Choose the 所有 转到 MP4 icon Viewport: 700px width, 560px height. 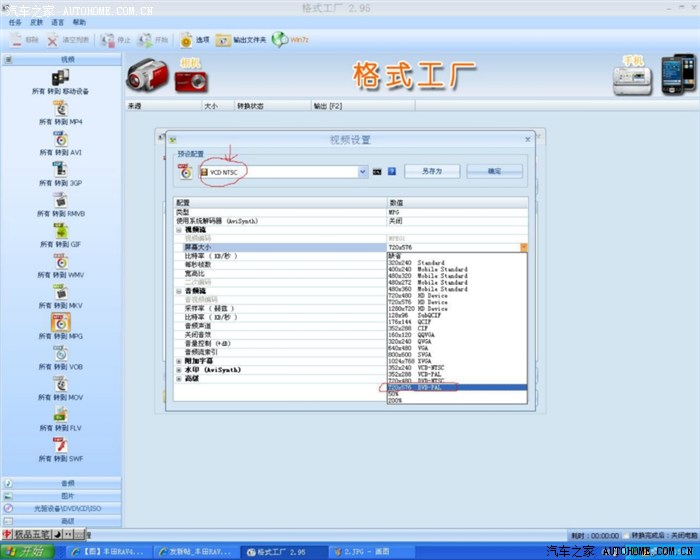point(60,109)
